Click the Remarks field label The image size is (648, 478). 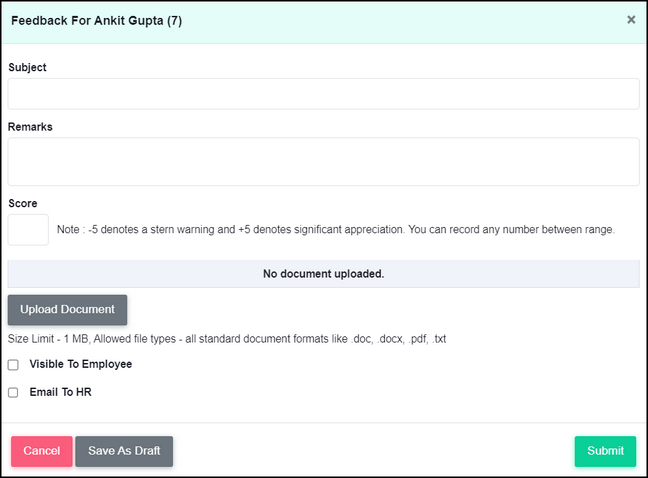click(30, 127)
